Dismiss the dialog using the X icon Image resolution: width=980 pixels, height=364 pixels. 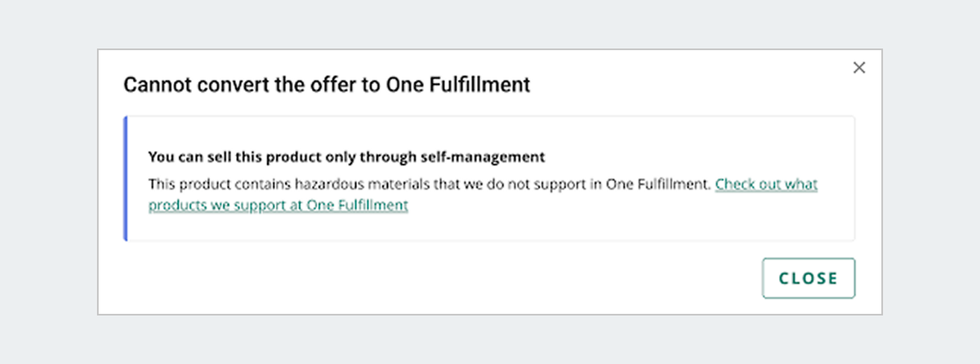click(858, 68)
